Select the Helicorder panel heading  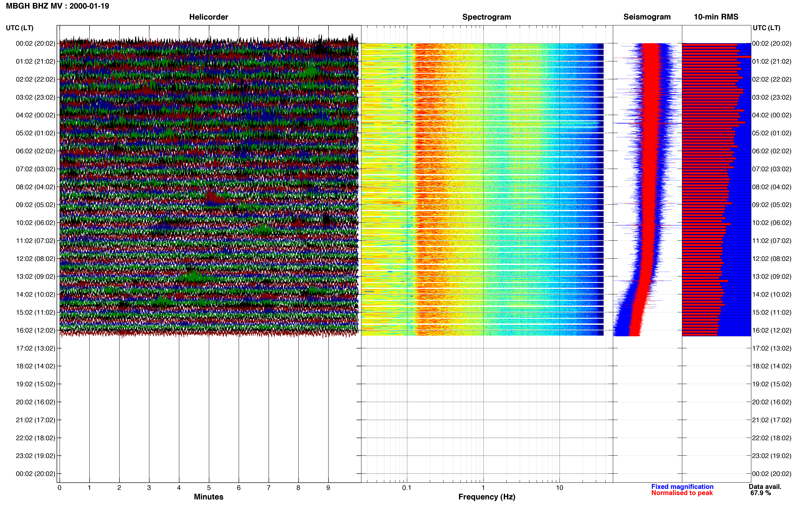click(x=209, y=17)
